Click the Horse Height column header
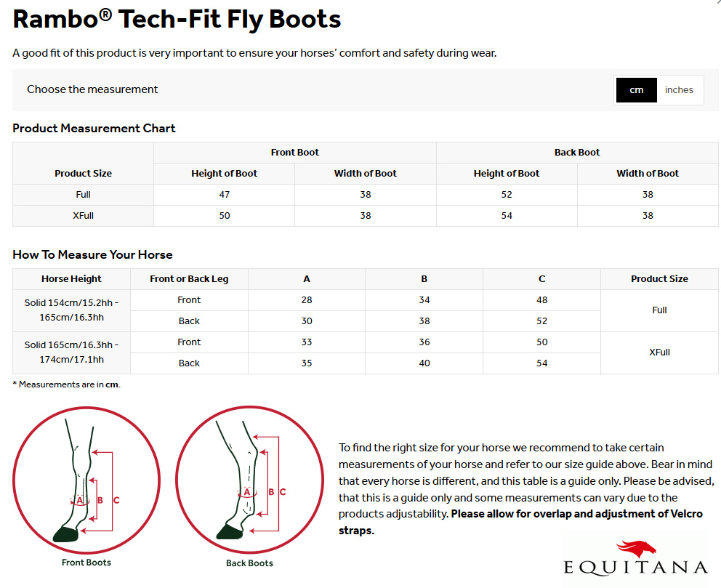 click(x=71, y=279)
